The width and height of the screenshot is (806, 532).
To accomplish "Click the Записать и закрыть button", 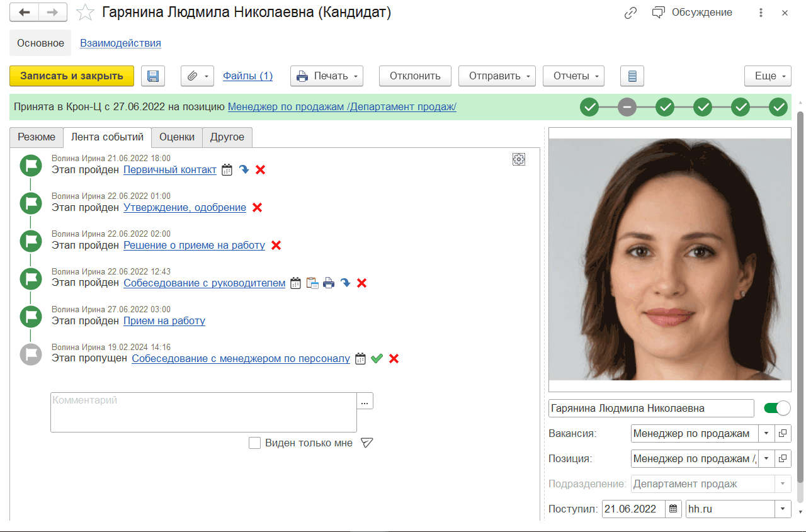I will point(72,76).
